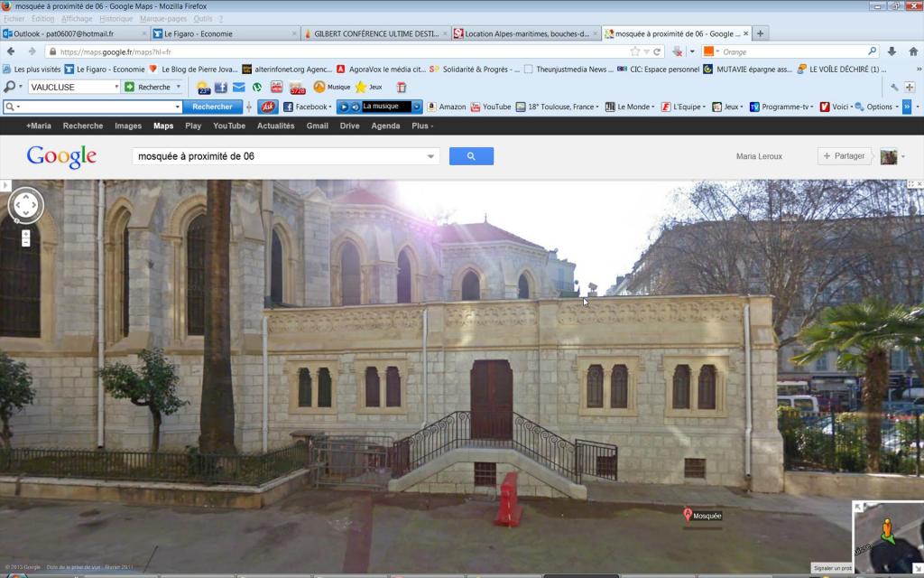
Task: Open the Les plus visités bookmark
Action: (x=32, y=69)
